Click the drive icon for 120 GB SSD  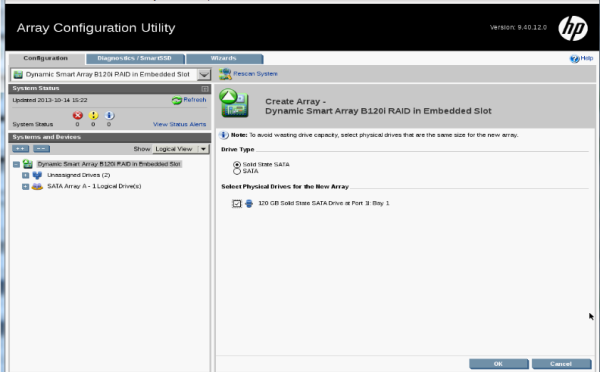pyautogui.click(x=249, y=203)
